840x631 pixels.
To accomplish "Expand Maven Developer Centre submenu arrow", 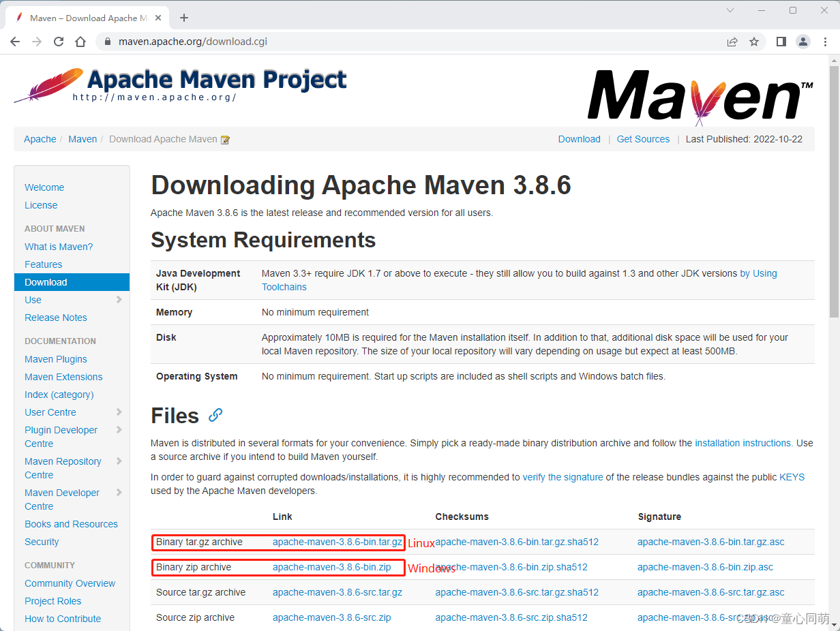I will tap(119, 493).
